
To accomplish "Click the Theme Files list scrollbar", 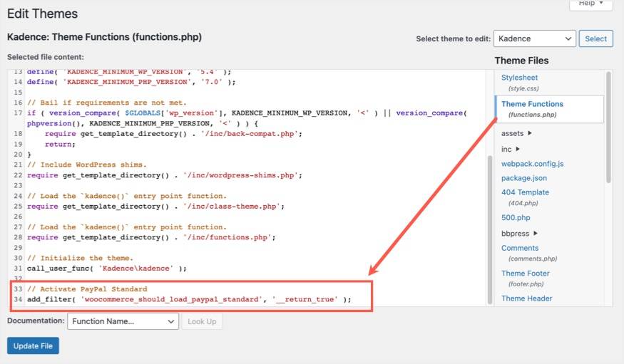I will (x=608, y=128).
